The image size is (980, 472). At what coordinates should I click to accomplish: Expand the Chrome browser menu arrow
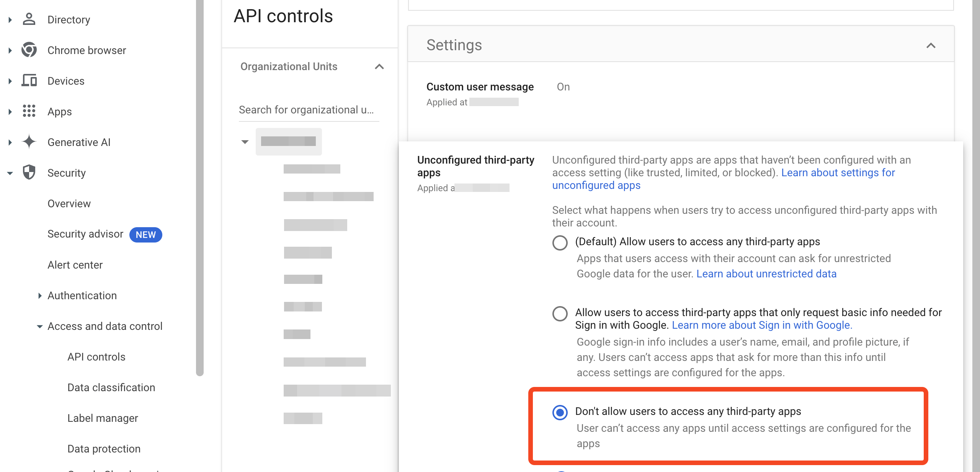tap(10, 50)
